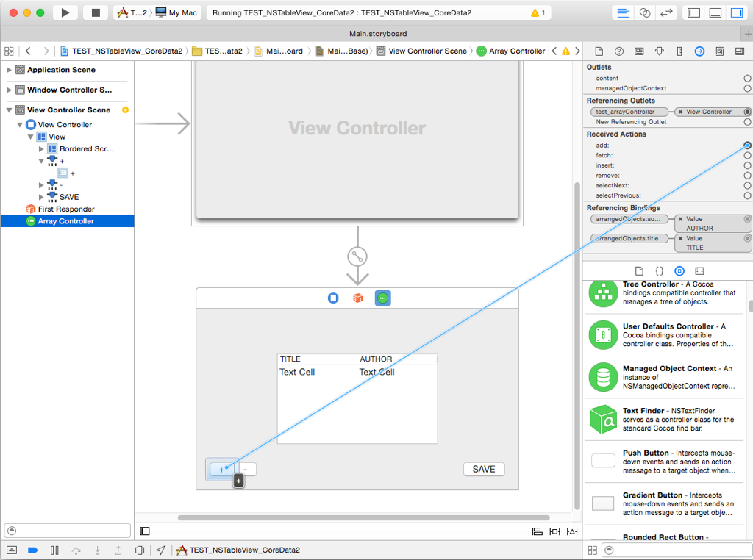Viewport: 753px width, 560px height.
Task: Click the jump bar warning icon
Action: coord(565,51)
